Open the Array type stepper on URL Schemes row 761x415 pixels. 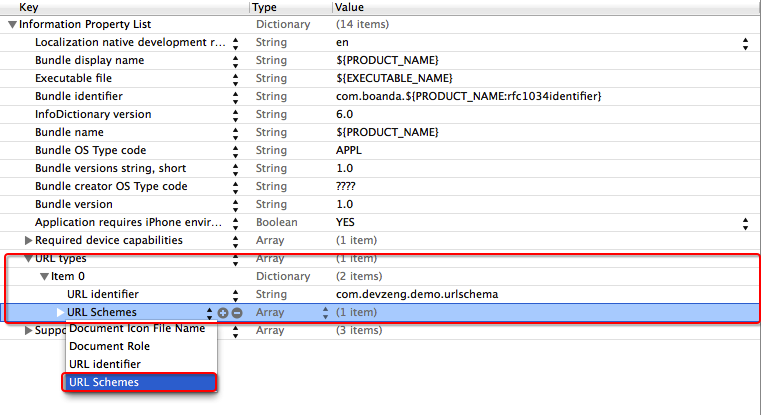click(x=324, y=313)
